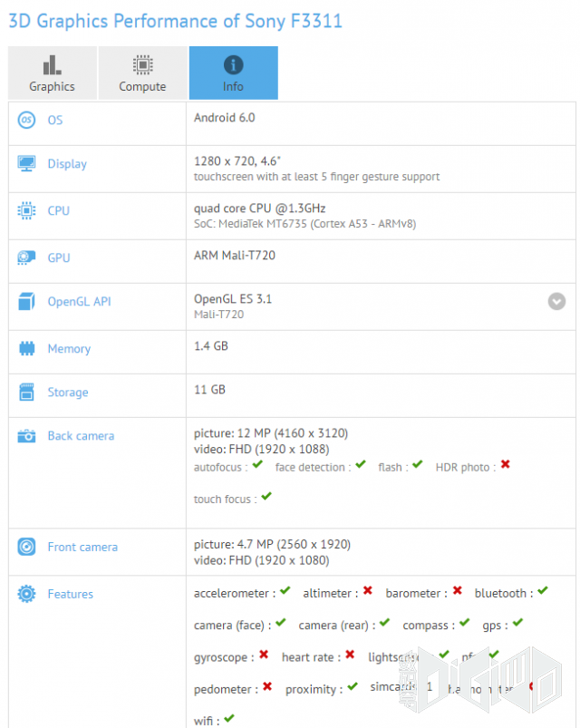Open the Display label link
This screenshot has width=580, height=728.
[x=67, y=164]
